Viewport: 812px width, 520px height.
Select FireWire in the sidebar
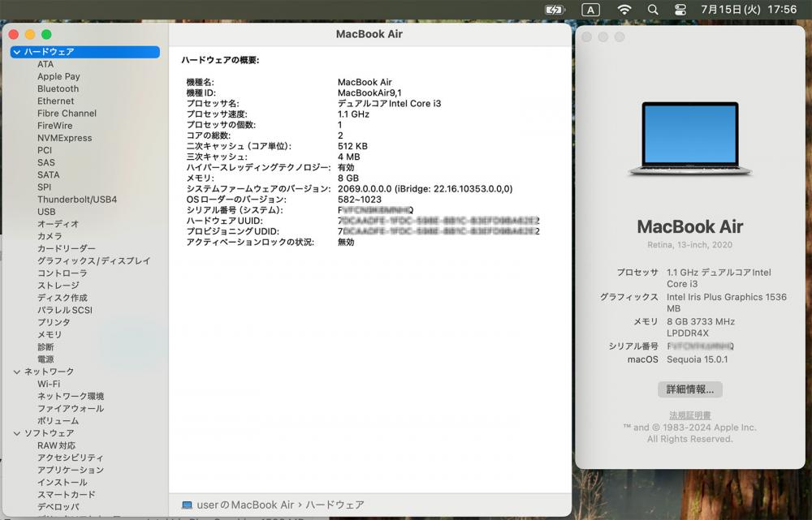pyautogui.click(x=55, y=126)
